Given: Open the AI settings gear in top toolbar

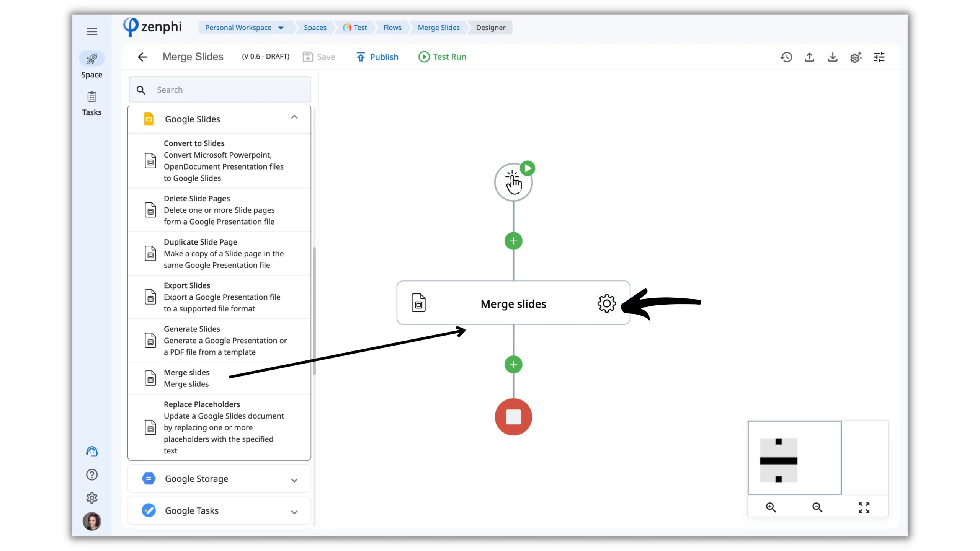Looking at the screenshot, I should point(856,57).
